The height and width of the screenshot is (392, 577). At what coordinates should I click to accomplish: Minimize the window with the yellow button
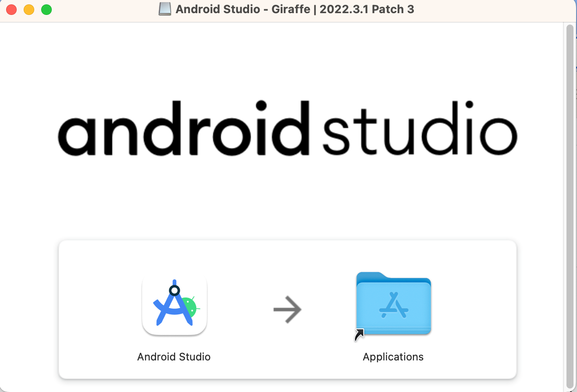tap(29, 10)
